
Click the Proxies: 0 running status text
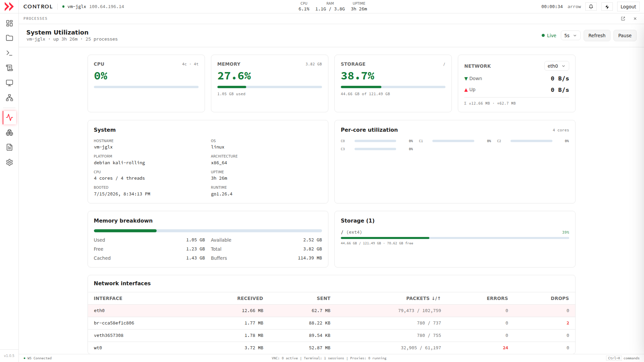368,358
